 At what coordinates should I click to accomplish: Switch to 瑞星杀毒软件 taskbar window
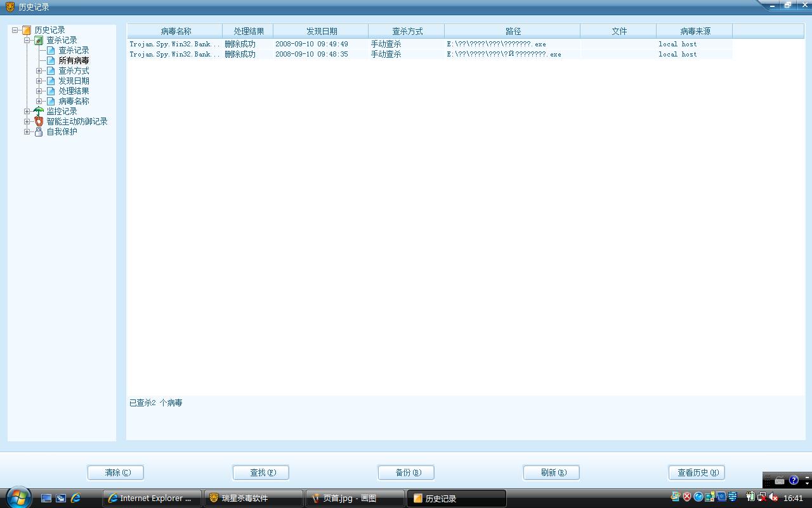254,498
